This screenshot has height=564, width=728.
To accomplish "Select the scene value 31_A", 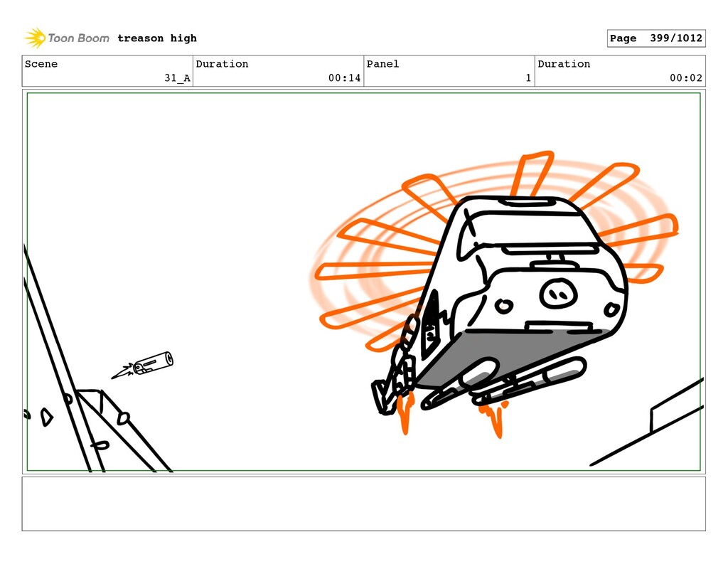I will [177, 78].
